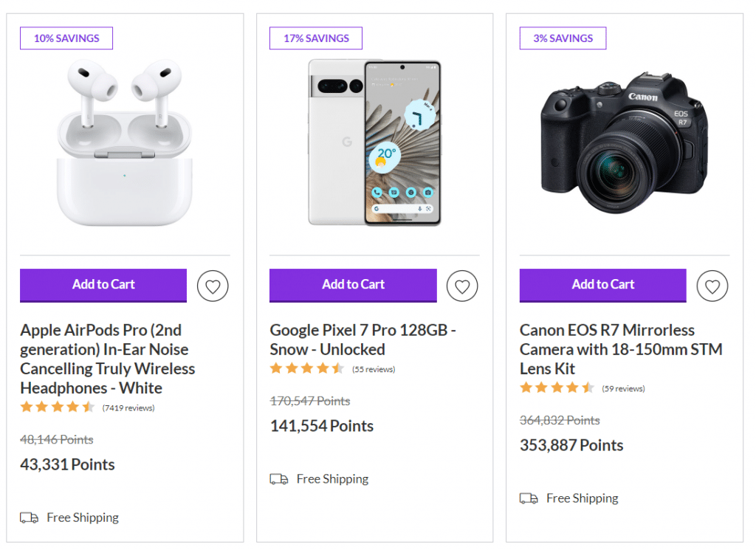Add Apple AirPods Pro to cart
This screenshot has height=550, width=756.
[x=103, y=285]
